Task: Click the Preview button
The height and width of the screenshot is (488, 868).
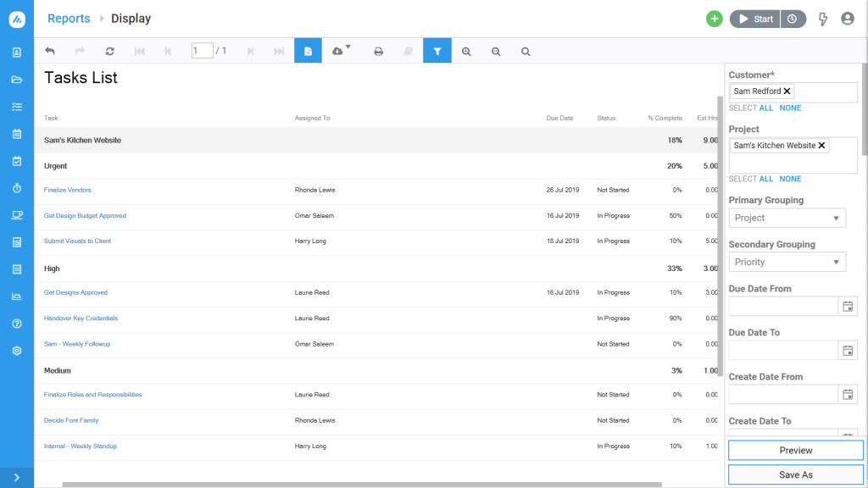Action: point(795,451)
